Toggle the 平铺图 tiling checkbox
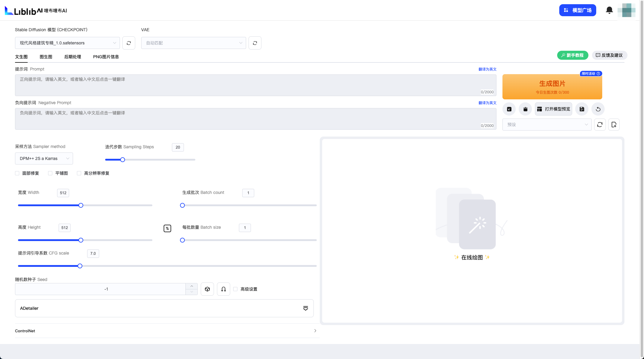The image size is (644, 359). 50,173
